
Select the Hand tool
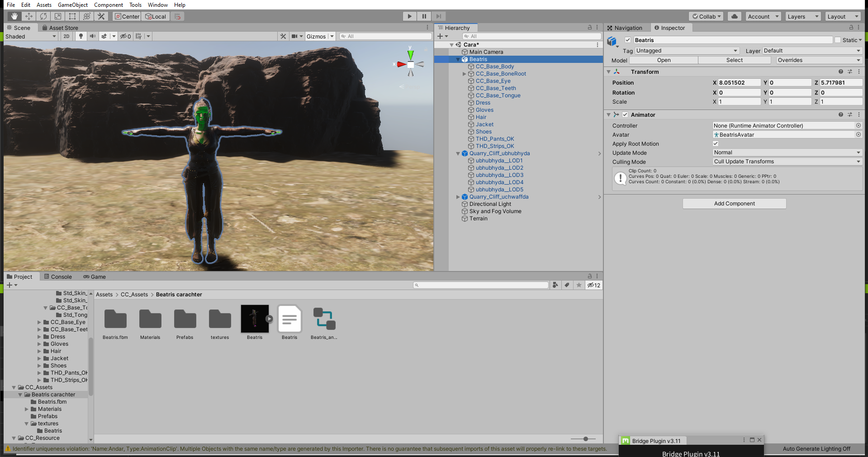[x=14, y=16]
